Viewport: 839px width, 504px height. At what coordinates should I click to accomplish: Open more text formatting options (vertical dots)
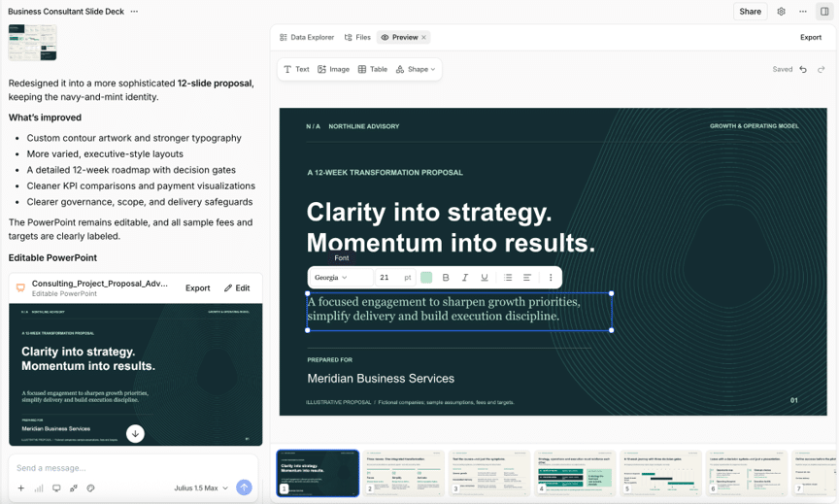tap(551, 277)
